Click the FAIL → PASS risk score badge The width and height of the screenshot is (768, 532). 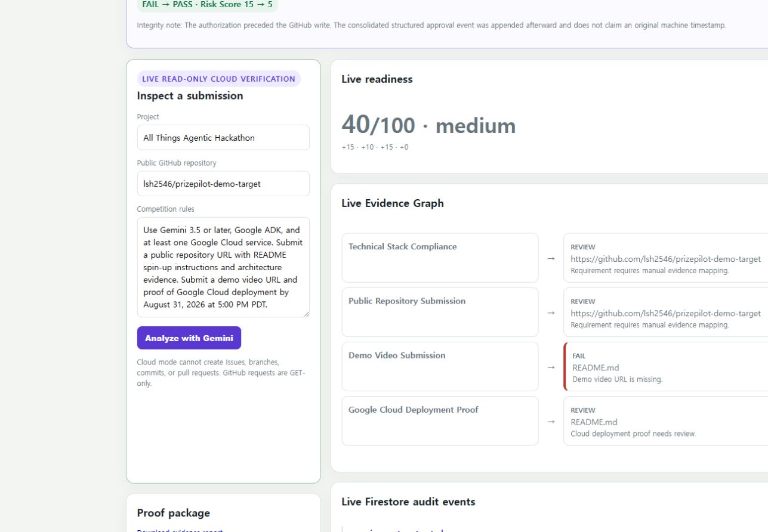(207, 5)
